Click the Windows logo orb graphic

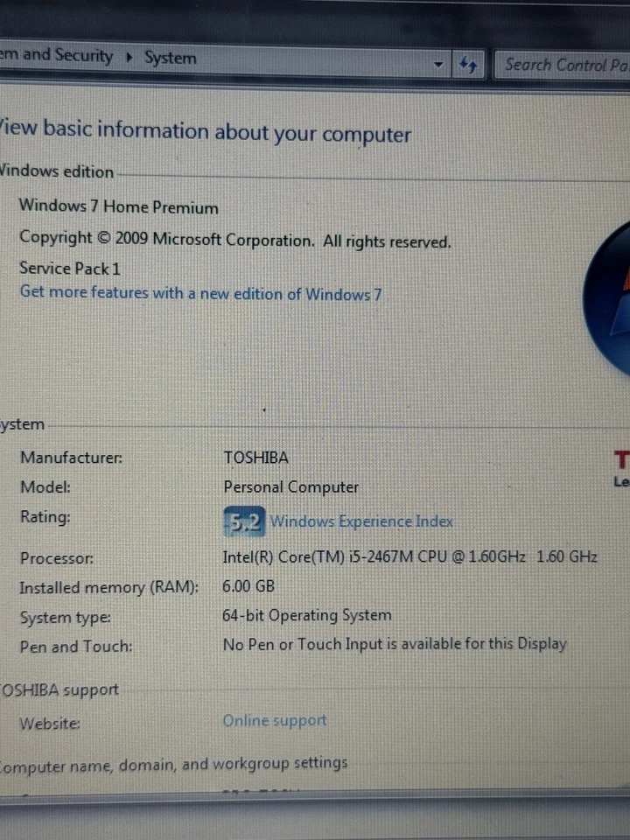607,300
